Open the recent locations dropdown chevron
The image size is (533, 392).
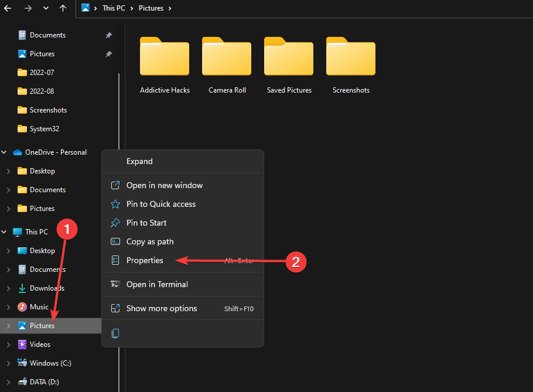(x=46, y=8)
